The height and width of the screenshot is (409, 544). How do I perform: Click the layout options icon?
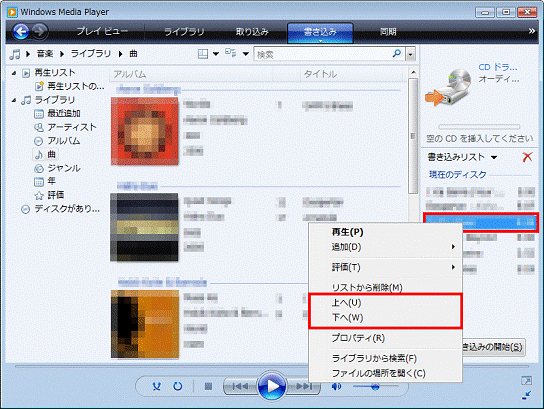tap(203, 54)
